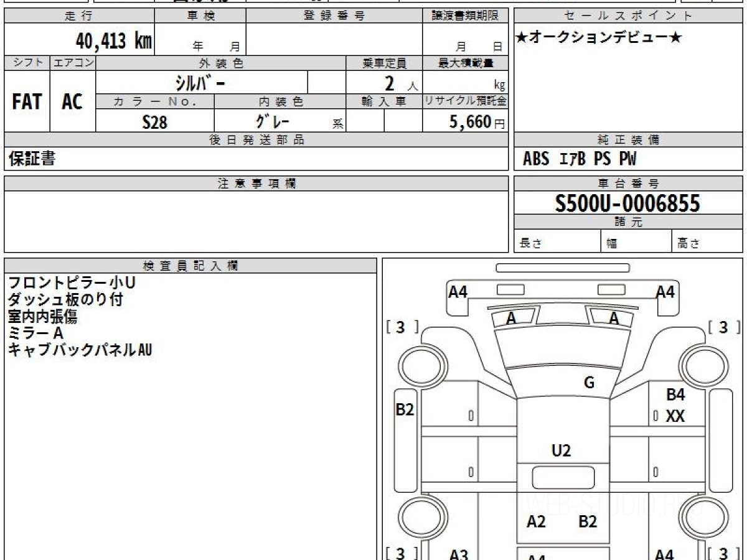Click the 'G' mark on the windshield

589,383
